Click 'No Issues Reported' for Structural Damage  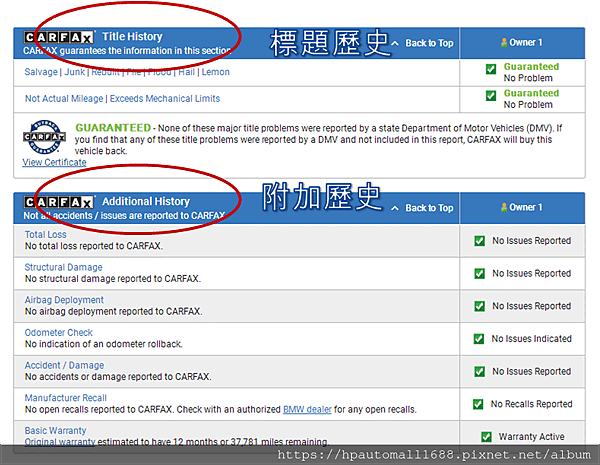click(x=532, y=273)
